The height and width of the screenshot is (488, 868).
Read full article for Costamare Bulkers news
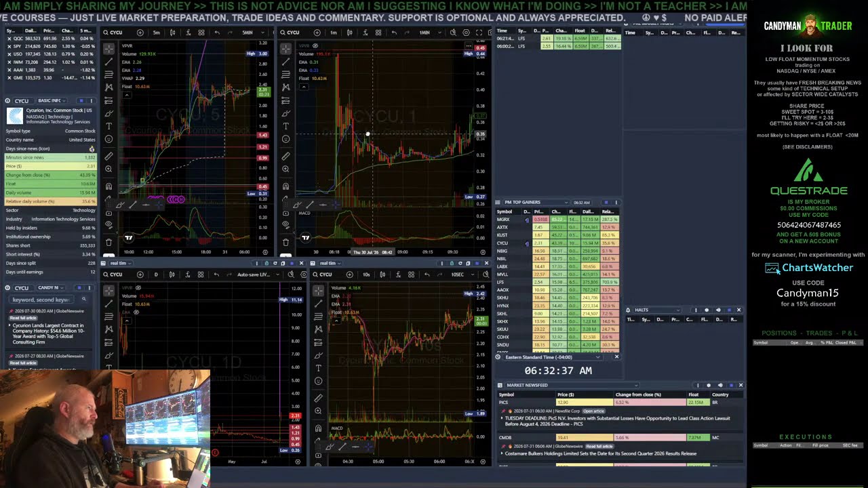[599, 446]
